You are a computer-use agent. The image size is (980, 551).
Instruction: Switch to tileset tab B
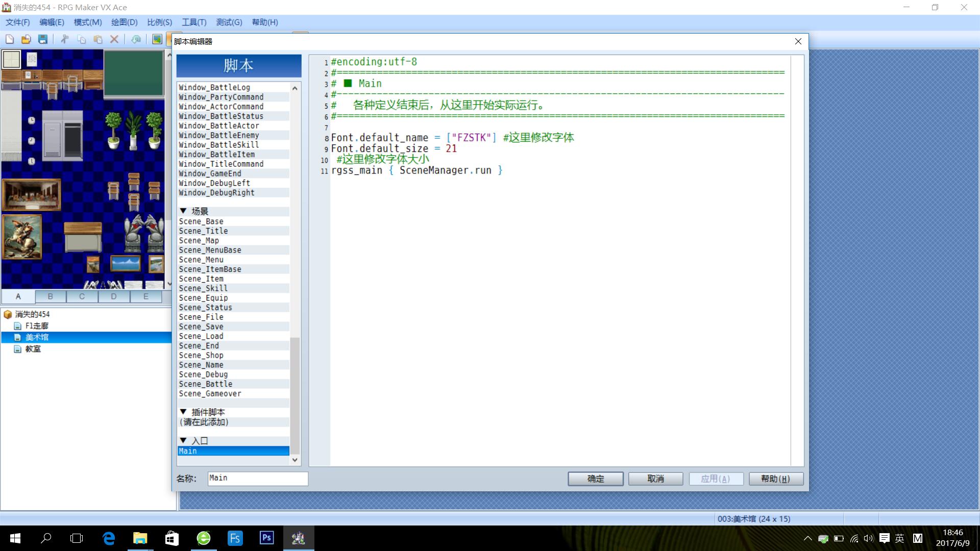tap(50, 296)
